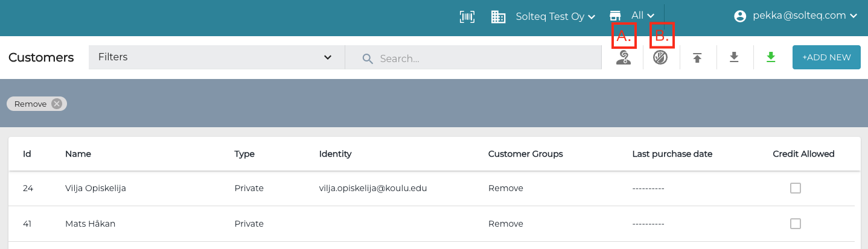Click the upload arrow icon
The image size is (868, 249).
click(x=697, y=58)
